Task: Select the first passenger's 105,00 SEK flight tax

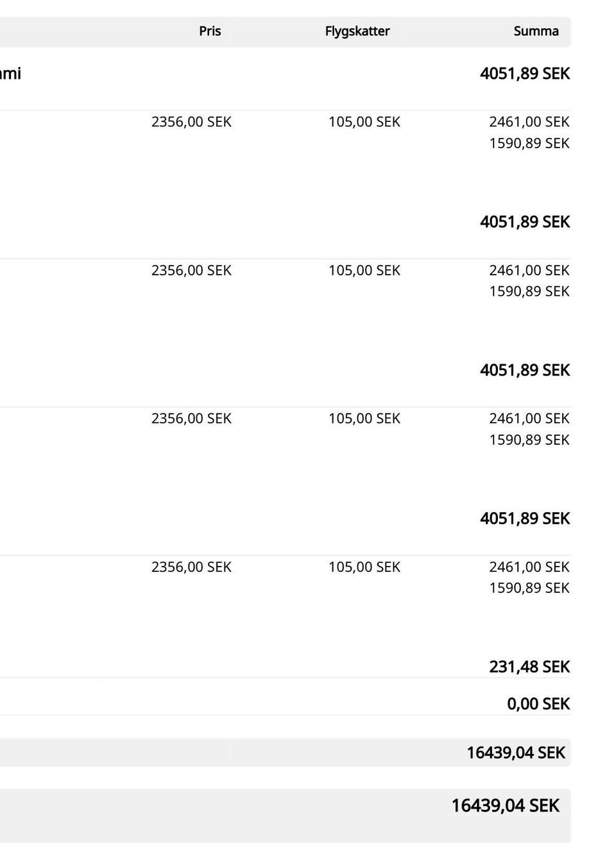Action: (x=364, y=122)
